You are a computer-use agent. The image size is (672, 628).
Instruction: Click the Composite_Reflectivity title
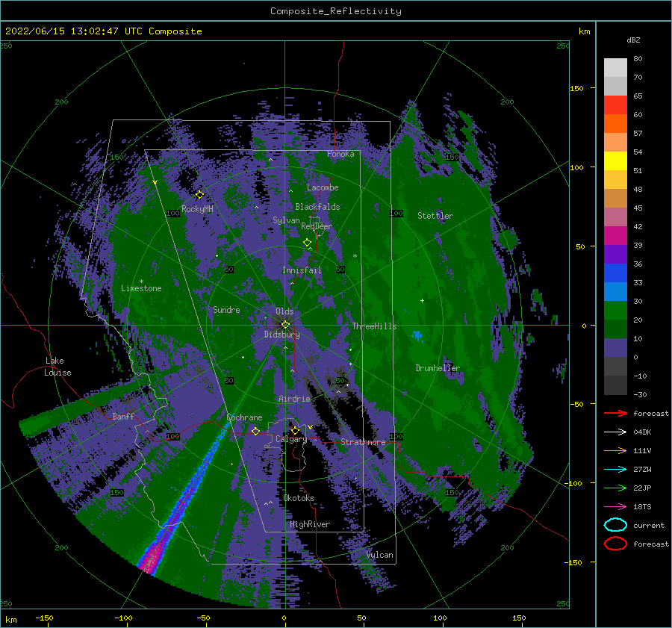[336, 11]
